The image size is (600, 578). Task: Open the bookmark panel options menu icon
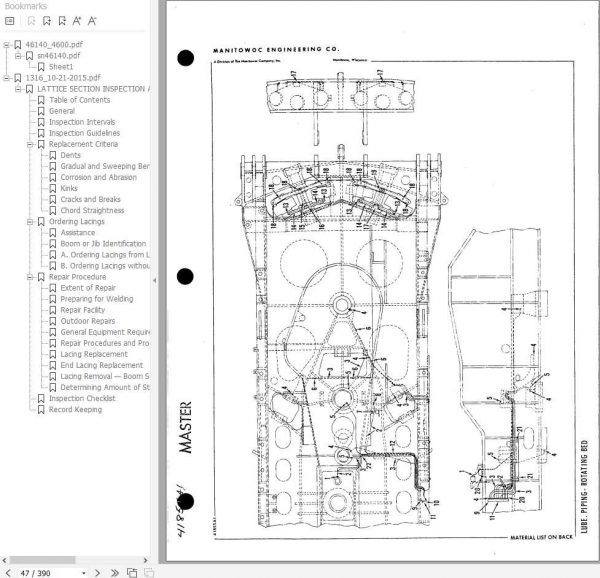click(x=10, y=21)
